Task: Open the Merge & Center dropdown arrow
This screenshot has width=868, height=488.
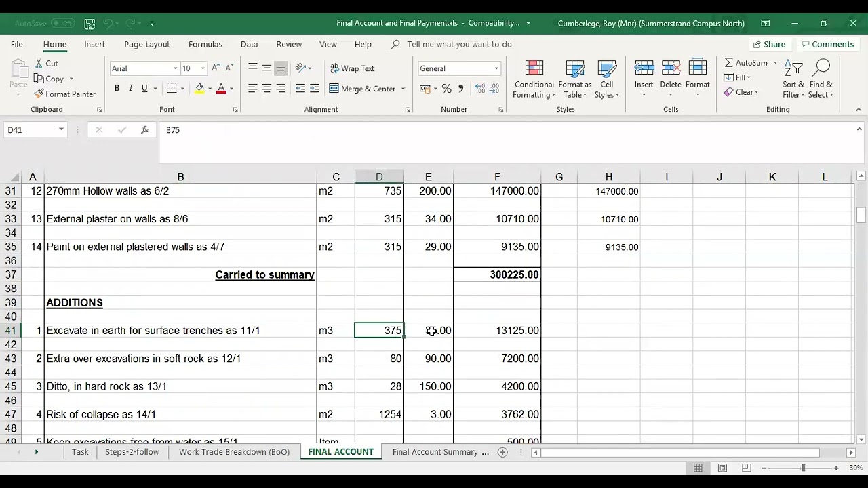Action: (x=403, y=89)
